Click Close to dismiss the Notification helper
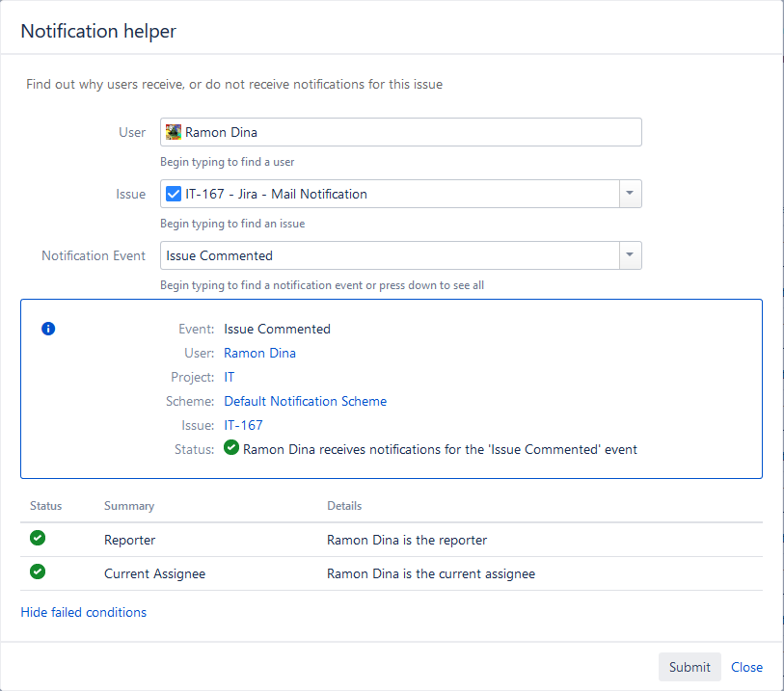 746,667
